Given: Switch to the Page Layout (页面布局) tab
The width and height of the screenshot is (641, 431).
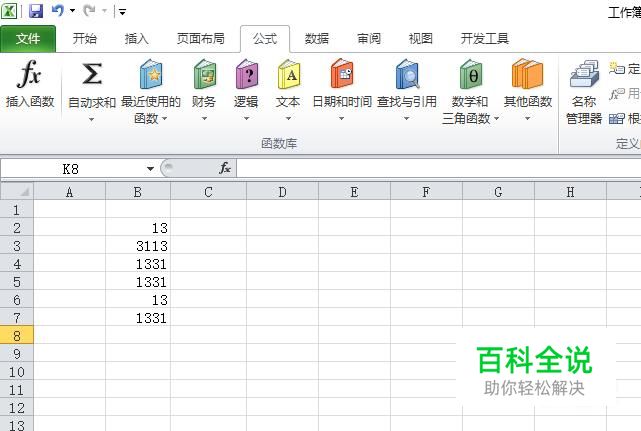Looking at the screenshot, I should tap(201, 39).
